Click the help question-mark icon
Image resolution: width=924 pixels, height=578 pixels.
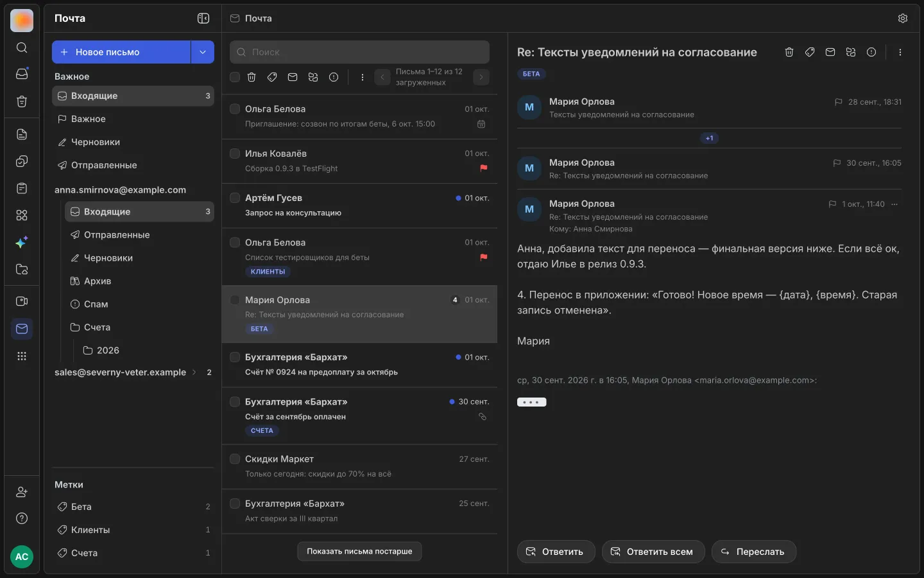[22, 518]
